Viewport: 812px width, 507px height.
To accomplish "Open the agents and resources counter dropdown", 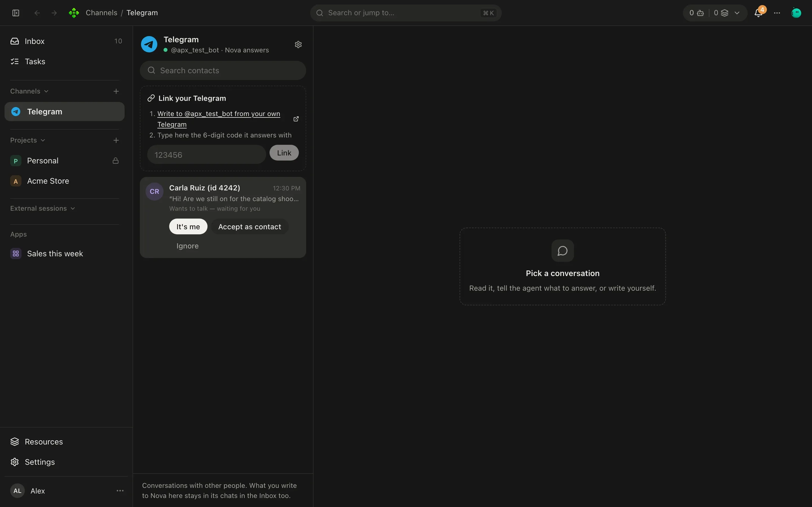I will point(715,13).
